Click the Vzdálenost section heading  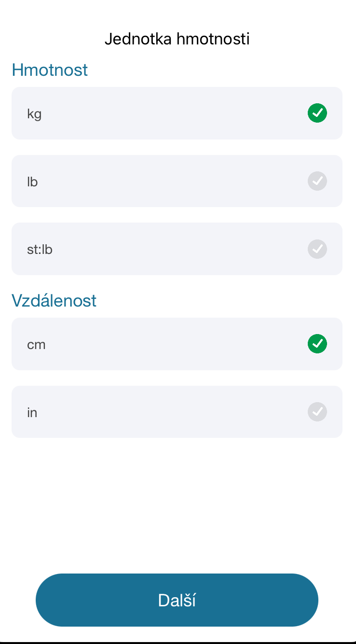(x=54, y=301)
